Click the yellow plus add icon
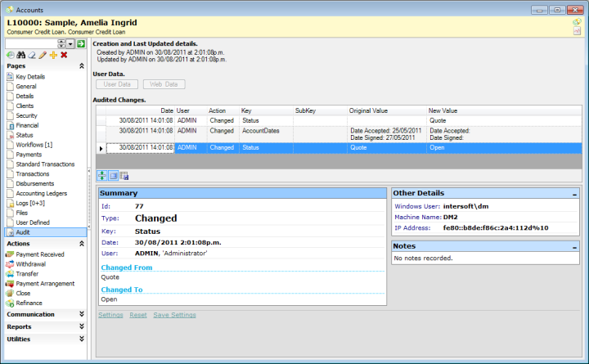 [53, 54]
